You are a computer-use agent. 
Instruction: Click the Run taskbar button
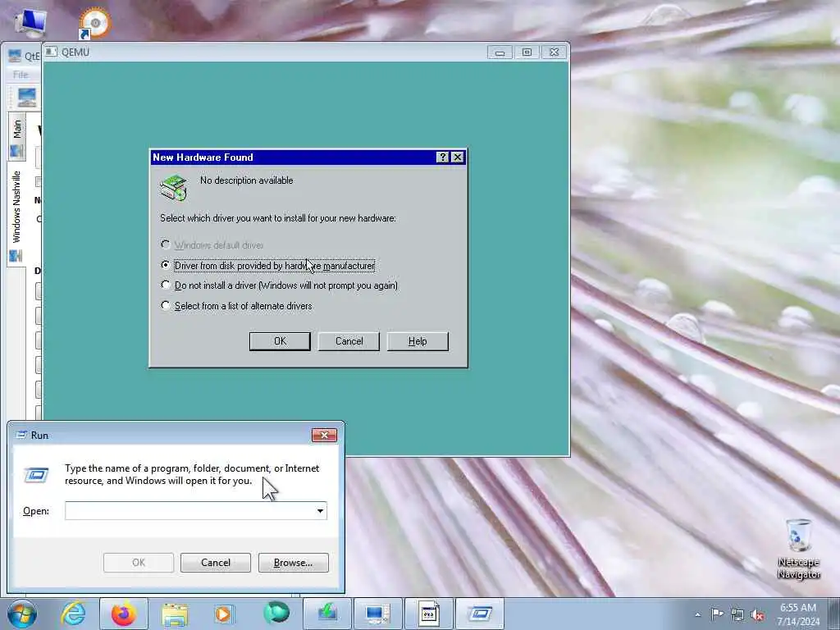(479, 614)
